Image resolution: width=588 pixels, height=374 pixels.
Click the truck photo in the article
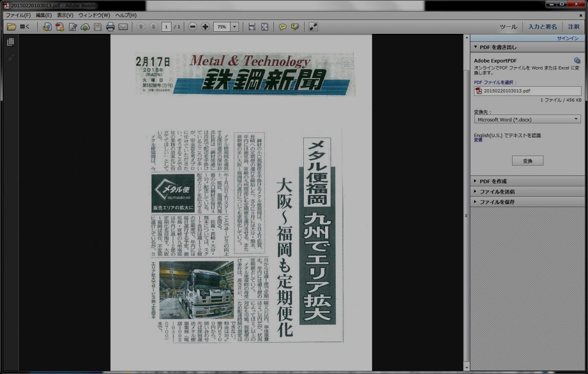(x=196, y=289)
